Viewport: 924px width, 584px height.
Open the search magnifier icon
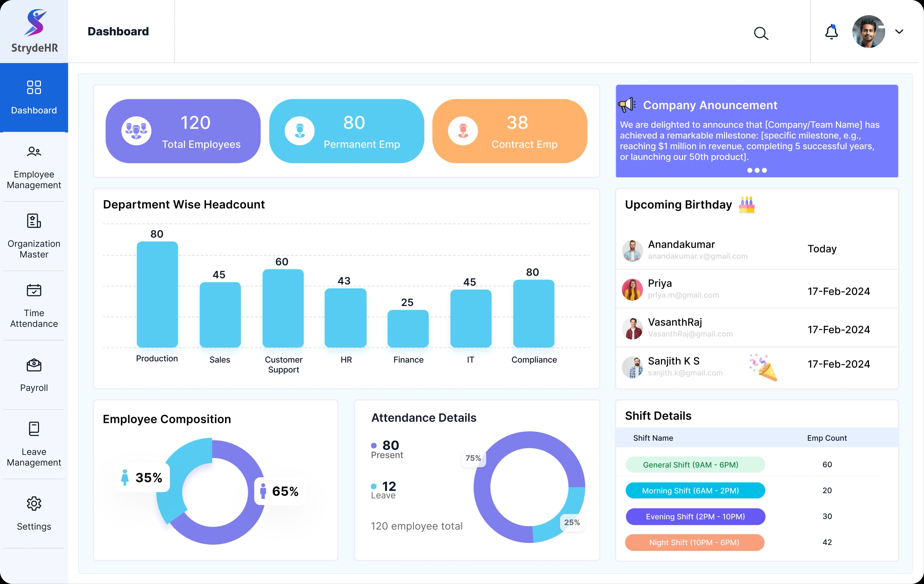pyautogui.click(x=761, y=34)
